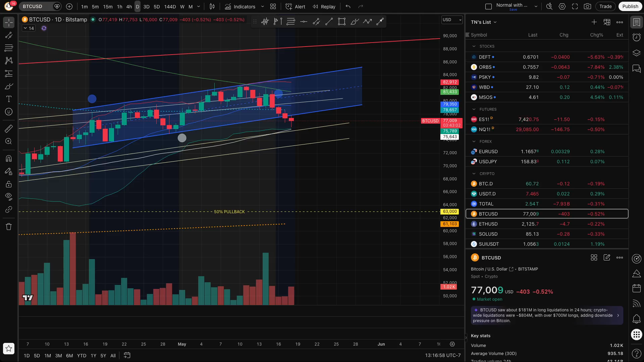The width and height of the screenshot is (644, 362).
Task: Activate the zoom in tool
Action: click(x=9, y=141)
